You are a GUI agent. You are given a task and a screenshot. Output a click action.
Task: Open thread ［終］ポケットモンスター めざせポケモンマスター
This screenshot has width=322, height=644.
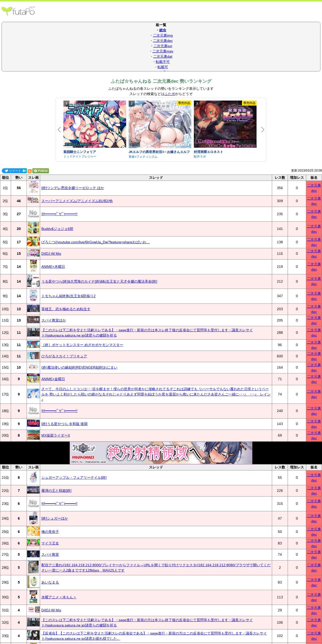click(82, 345)
